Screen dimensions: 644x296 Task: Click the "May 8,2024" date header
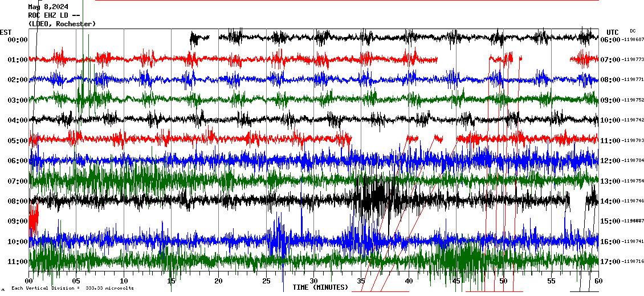(x=48, y=7)
